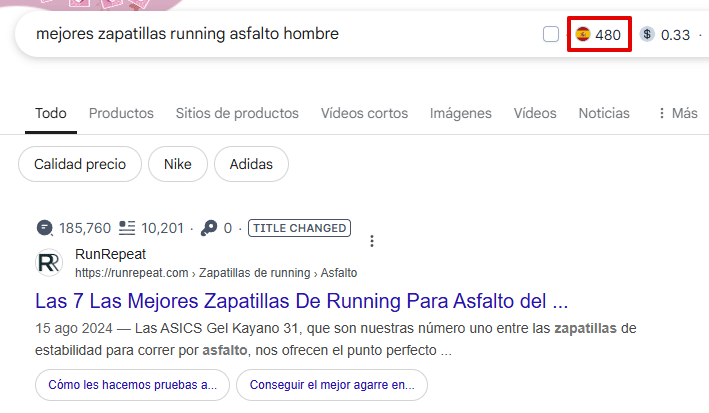
Task: Open the Vídeos tab
Action: click(x=535, y=113)
